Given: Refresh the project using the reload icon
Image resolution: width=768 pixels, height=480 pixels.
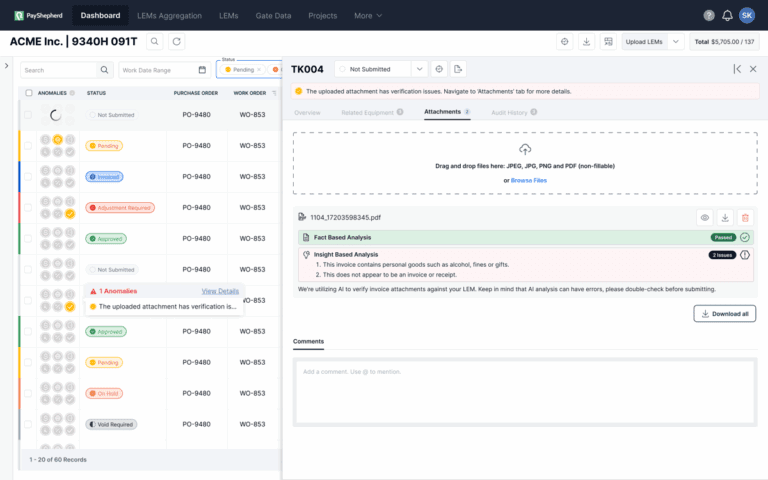Looking at the screenshot, I should tap(177, 42).
